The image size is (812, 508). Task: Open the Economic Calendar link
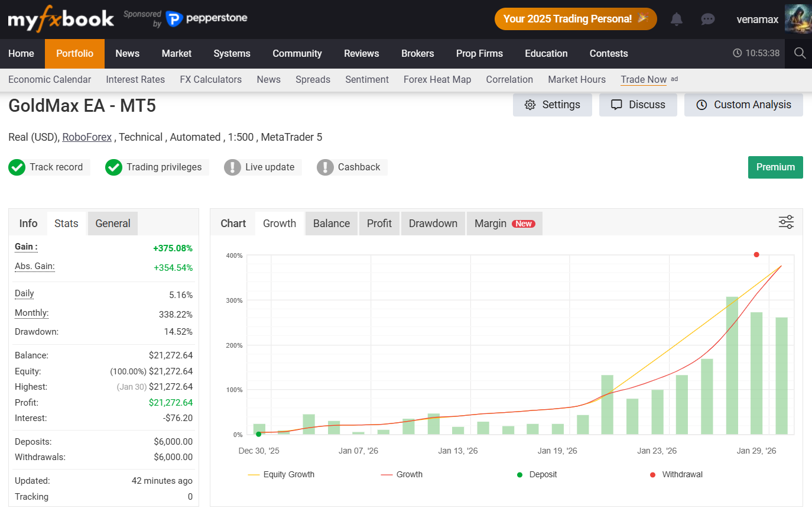[x=50, y=79]
